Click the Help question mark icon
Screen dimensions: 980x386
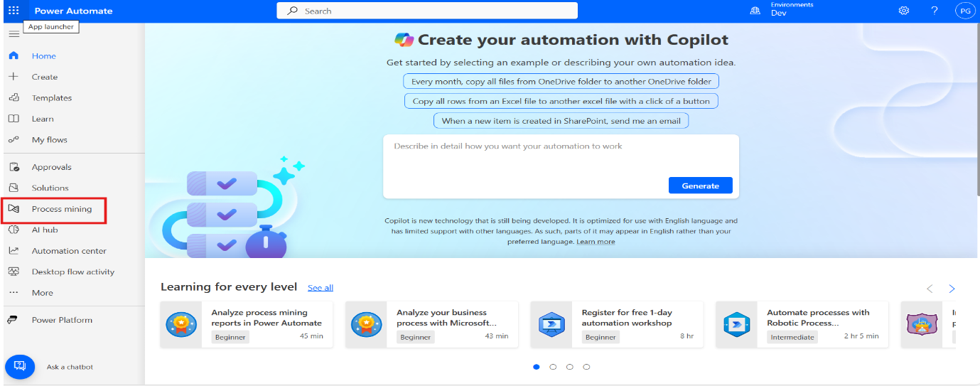935,11
